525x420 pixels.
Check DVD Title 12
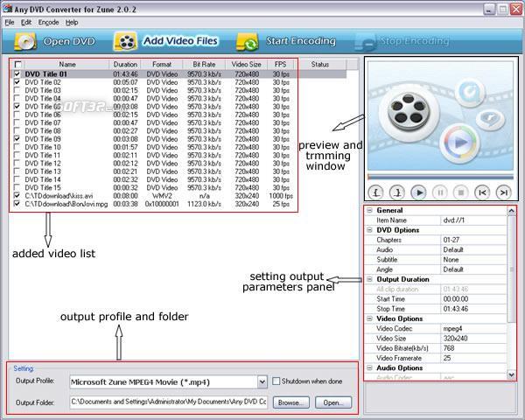[17, 163]
